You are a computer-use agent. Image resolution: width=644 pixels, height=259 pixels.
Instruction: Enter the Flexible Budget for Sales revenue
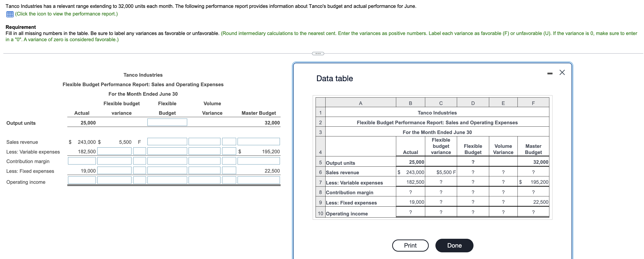(x=167, y=141)
